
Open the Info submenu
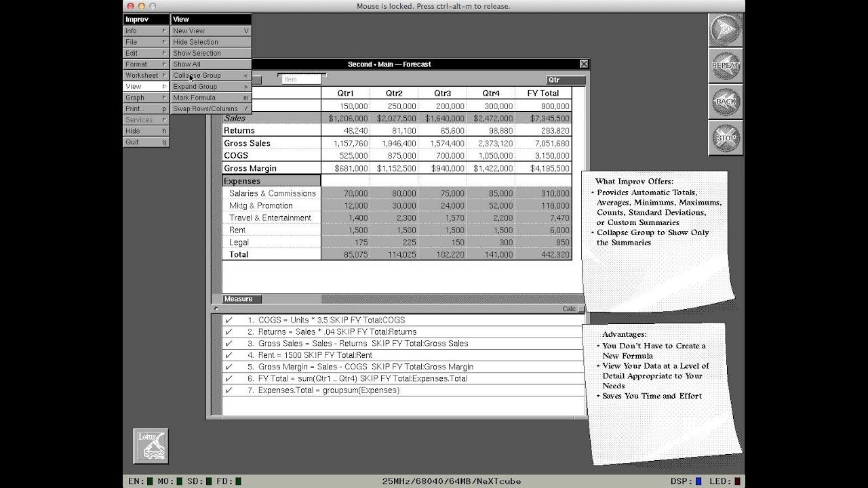(x=146, y=30)
